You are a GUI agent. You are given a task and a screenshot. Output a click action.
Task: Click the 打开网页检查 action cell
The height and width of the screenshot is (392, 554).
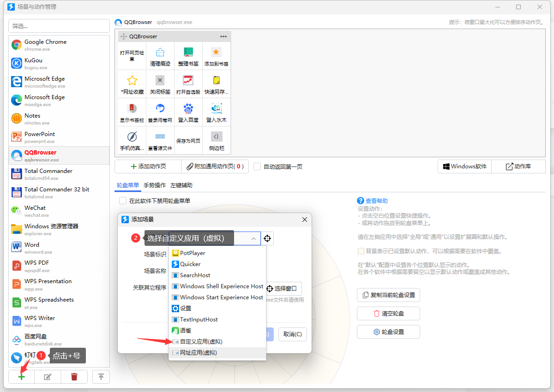[132, 56]
